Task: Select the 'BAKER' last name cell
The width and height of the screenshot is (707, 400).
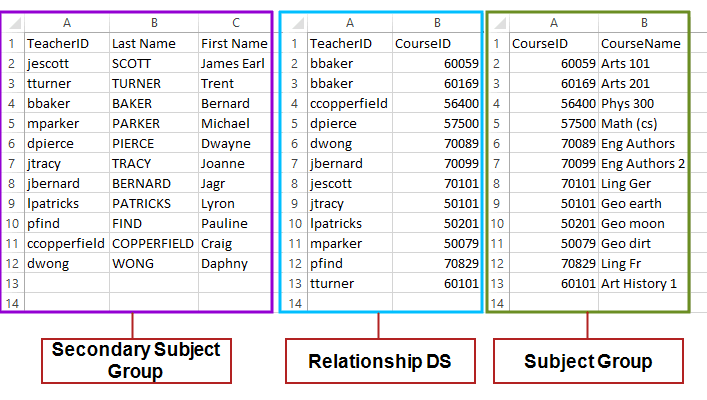Action: 154,103
